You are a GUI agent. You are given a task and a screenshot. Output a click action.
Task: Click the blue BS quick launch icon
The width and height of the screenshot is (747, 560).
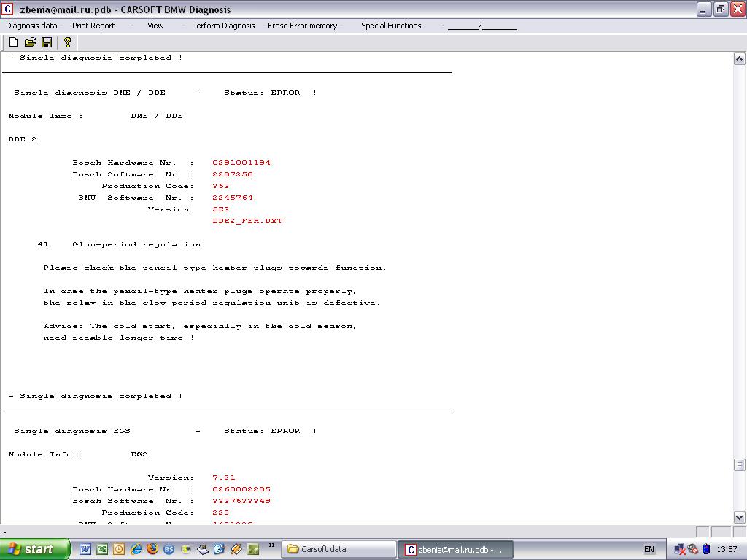click(169, 549)
